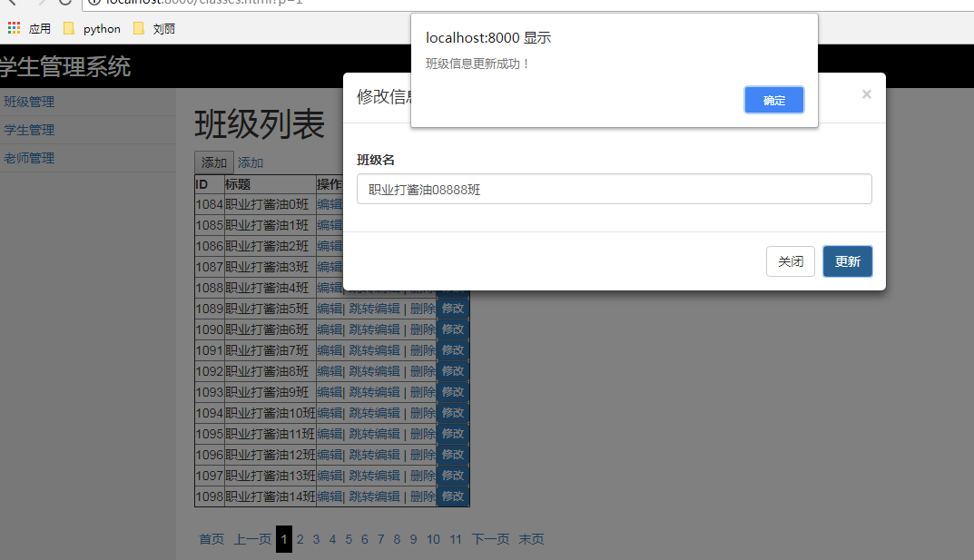Go to 首页 in pagination

pos(212,539)
